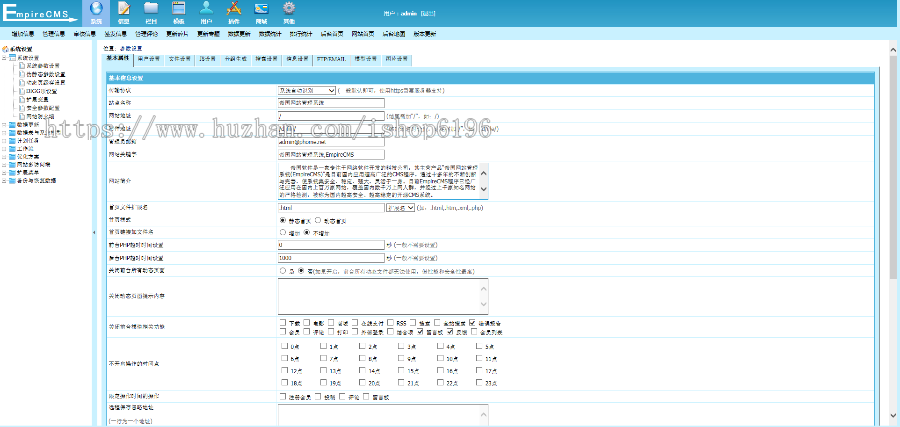Collapse the expanded 系统设置 tree node

5,57
